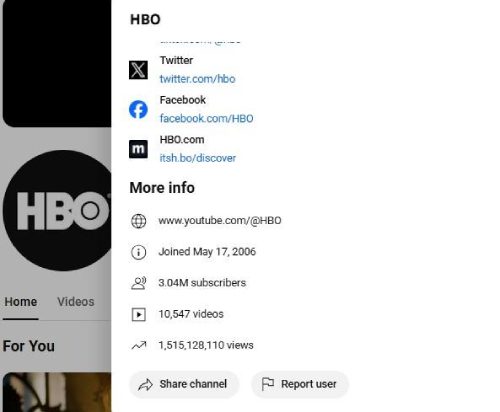
Task: Click the Share channel button
Action: [x=184, y=384]
